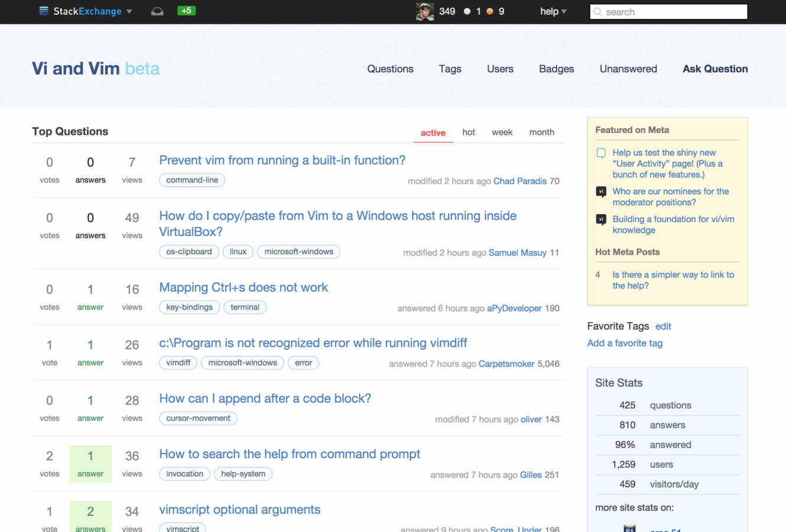Viewport: 786px width, 532px height.
Task: Click the vimdiff tag
Action: click(x=178, y=363)
